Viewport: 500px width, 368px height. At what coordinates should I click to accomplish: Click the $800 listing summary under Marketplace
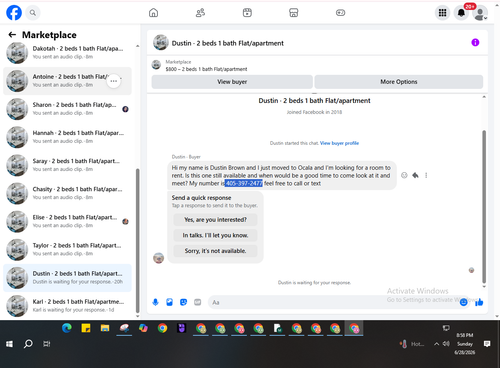click(x=206, y=69)
